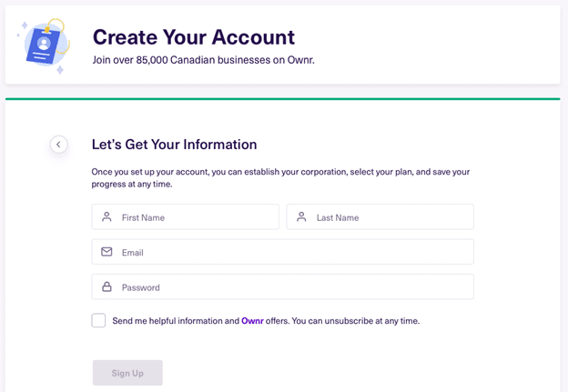Click the person icon in First Name

106,216
